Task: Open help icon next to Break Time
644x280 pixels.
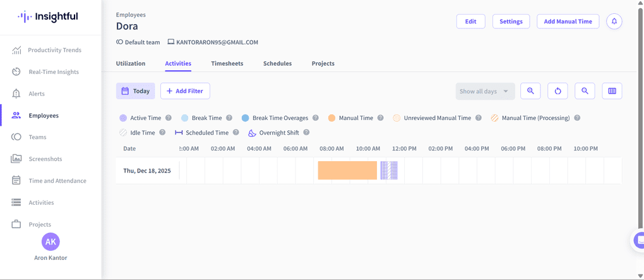Action: pos(229,118)
